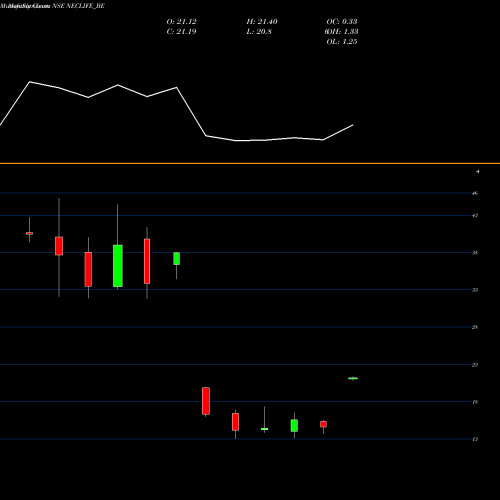The width and height of the screenshot is (500, 500).
Task: Click the 'OL: 1.25' reading
Action: pyautogui.click(x=342, y=42)
